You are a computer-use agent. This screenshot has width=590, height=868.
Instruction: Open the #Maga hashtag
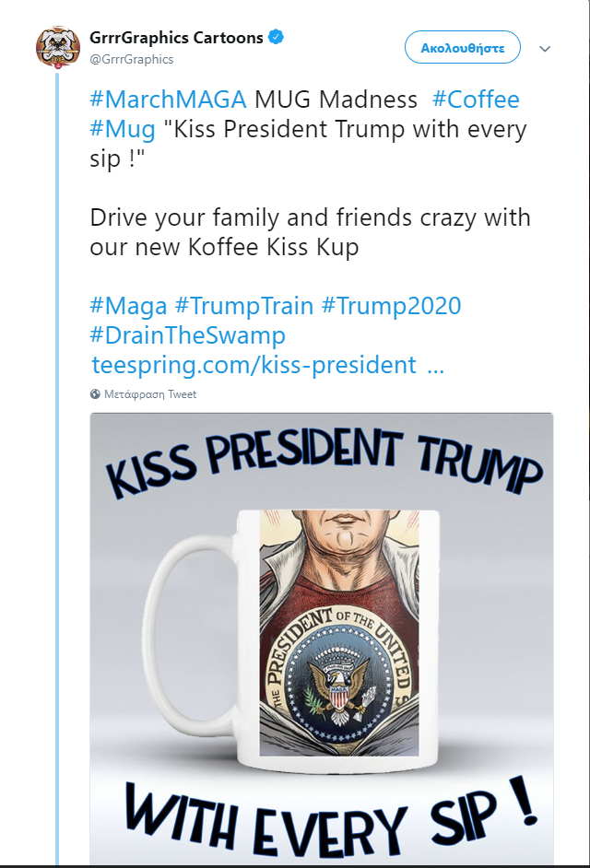click(x=129, y=305)
